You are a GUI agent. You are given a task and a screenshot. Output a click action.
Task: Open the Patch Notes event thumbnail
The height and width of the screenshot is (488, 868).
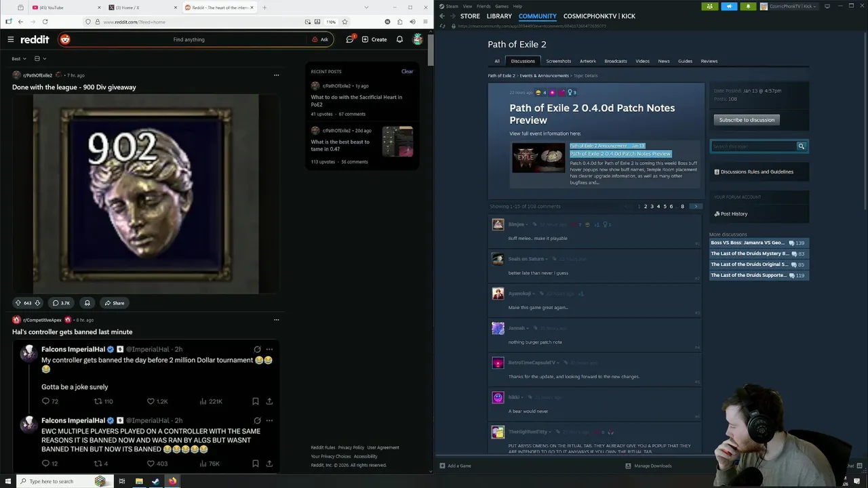538,157
